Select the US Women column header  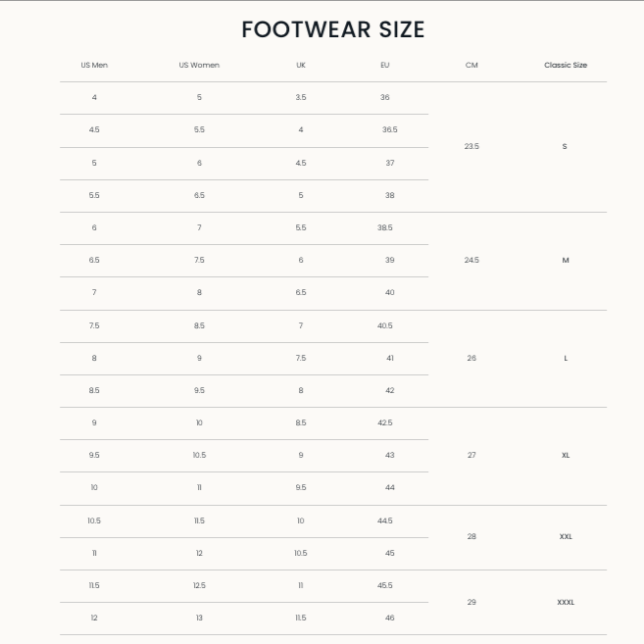tap(199, 65)
